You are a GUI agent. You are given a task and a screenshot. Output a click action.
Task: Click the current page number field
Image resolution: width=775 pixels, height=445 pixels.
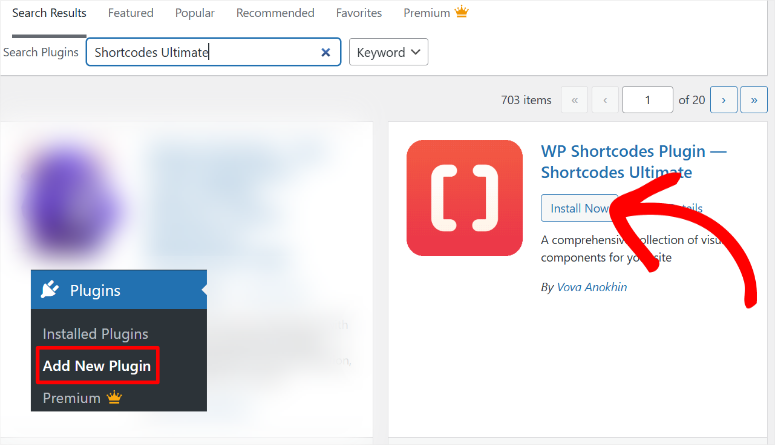click(x=647, y=100)
